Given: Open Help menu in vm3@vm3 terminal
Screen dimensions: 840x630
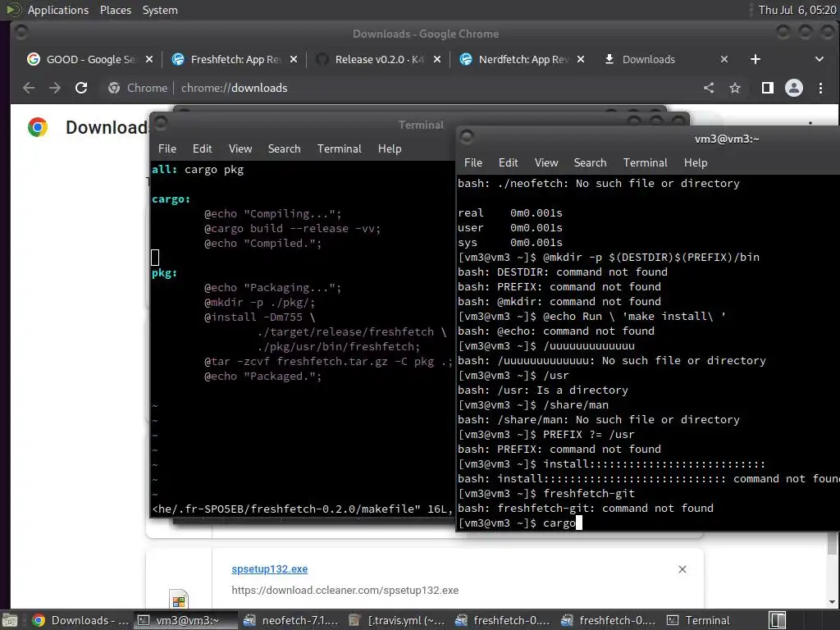Looking at the screenshot, I should [696, 163].
